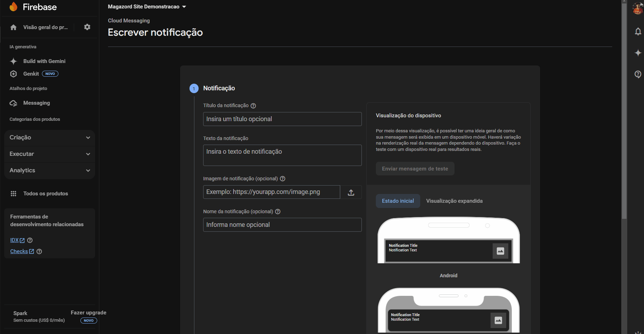Screen dimensions: 644x334
Task: Click the Todos os produtos grid icon
Action: 14,194
